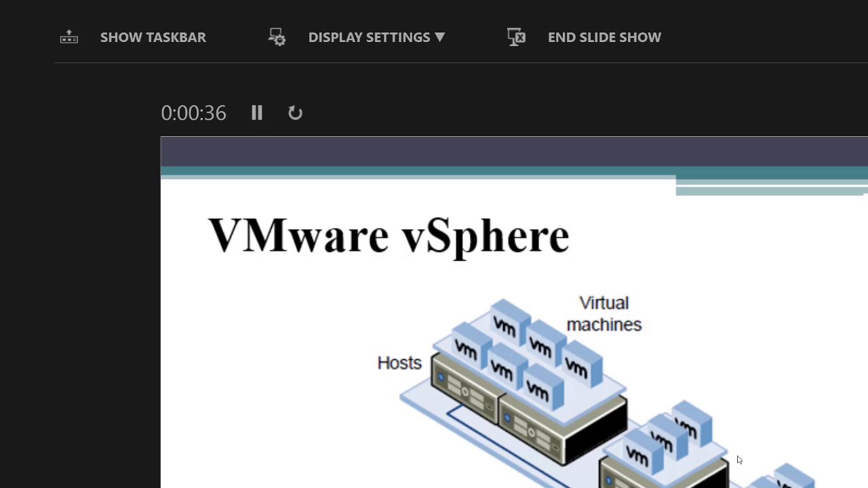Click the Display Settings monitor-gear icon

pos(277,37)
